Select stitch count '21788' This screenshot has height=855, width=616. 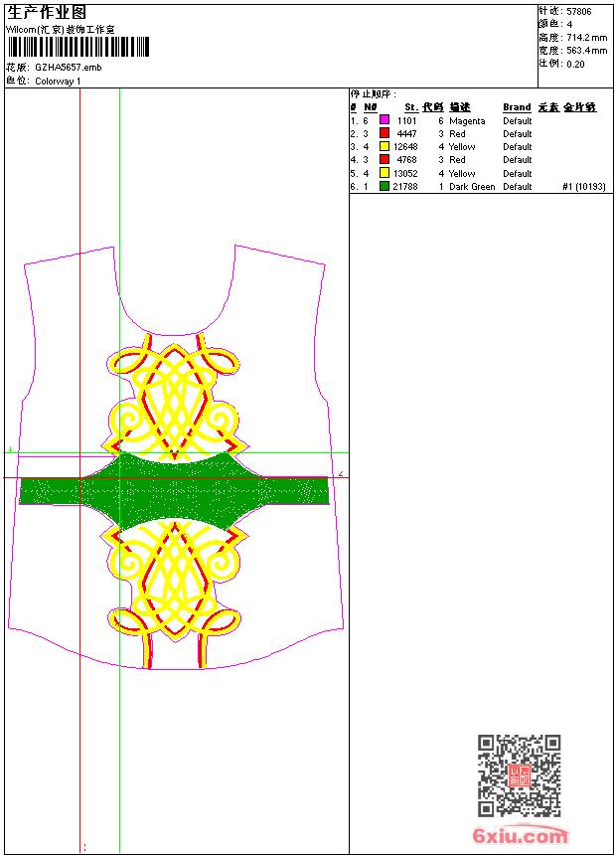405,187
